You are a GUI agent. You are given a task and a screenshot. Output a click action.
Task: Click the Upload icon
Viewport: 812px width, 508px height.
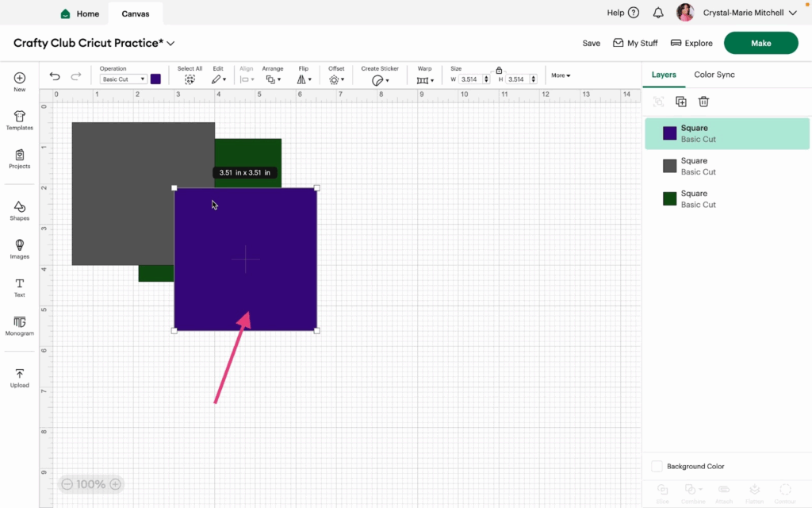point(20,378)
